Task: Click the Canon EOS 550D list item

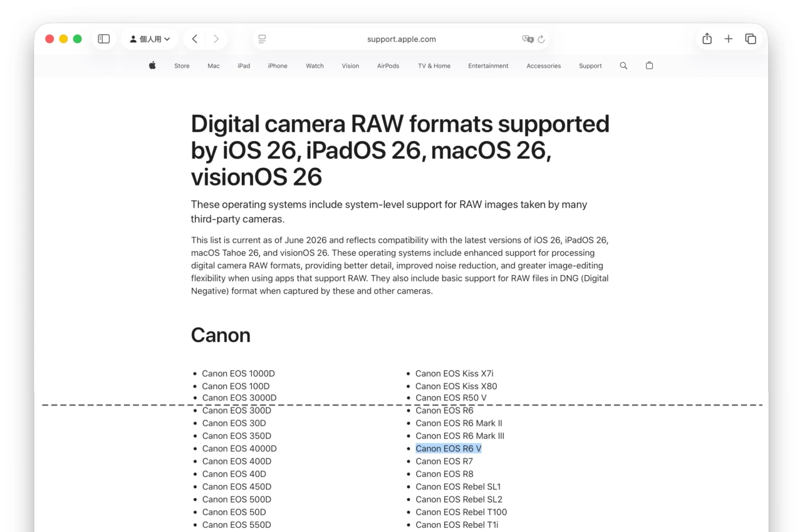Action: (236, 524)
